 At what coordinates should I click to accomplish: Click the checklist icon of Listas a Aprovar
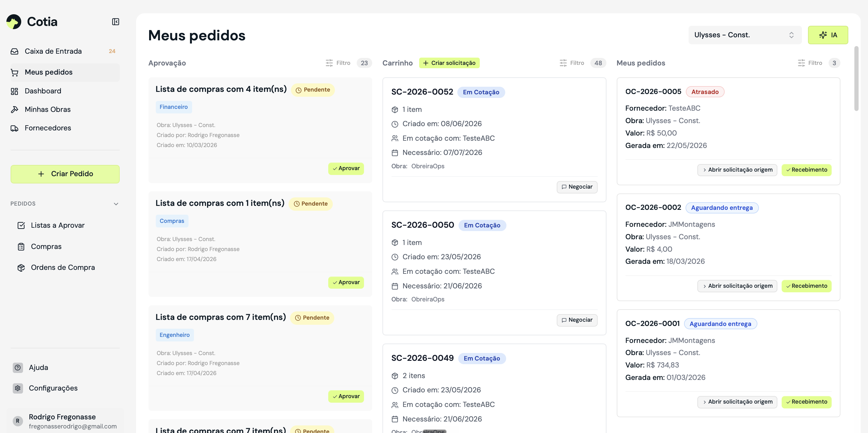21,225
